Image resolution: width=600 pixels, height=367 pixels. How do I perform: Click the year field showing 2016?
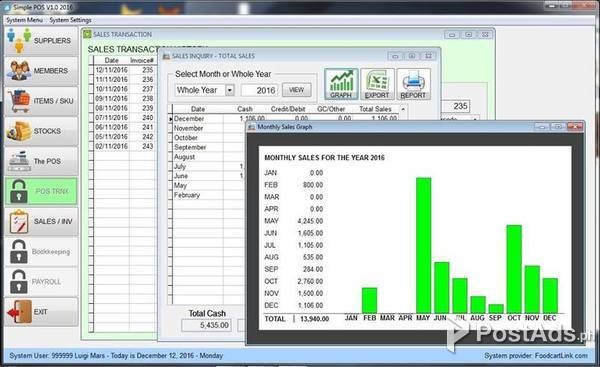tap(259, 90)
